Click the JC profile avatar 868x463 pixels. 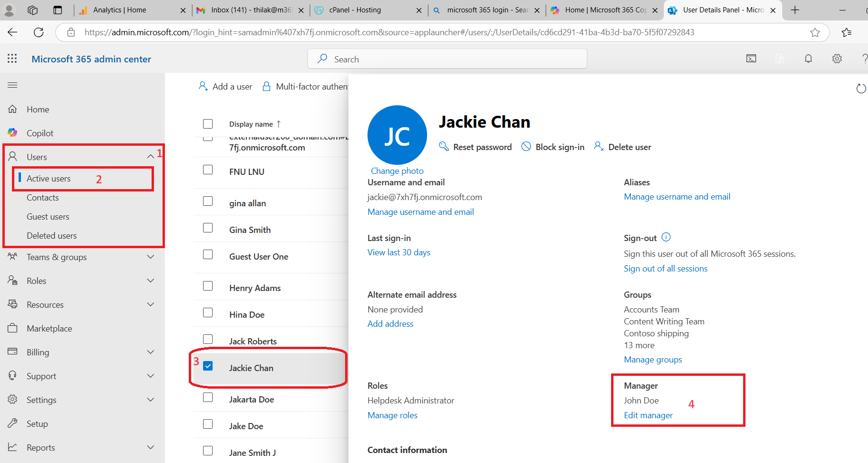(397, 135)
